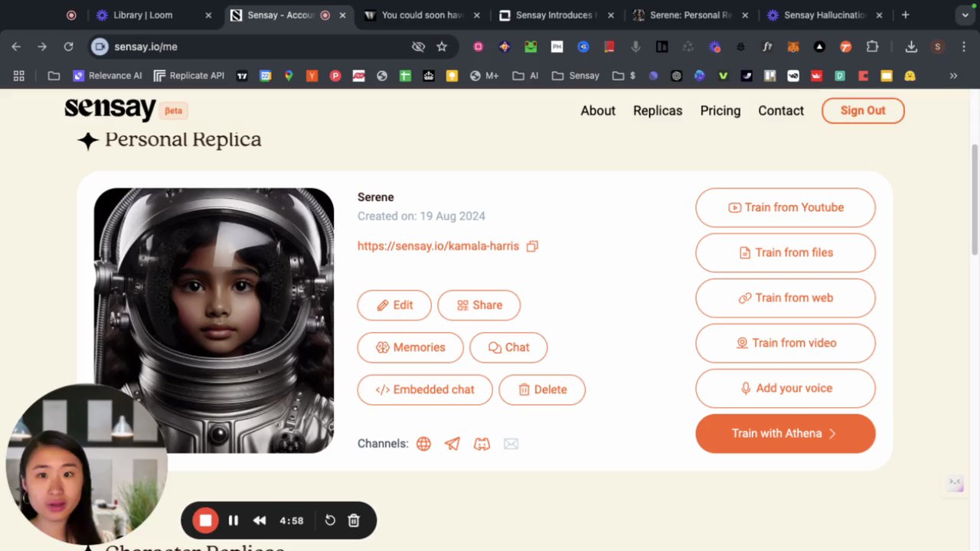Open Memories for Serene
This screenshot has height=551, width=980.
(410, 347)
